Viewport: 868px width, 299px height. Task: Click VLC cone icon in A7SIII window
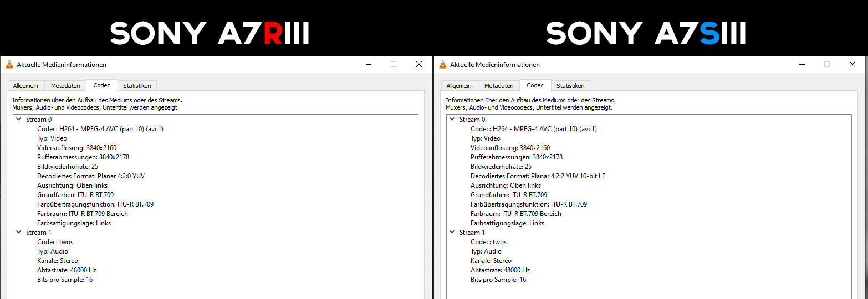pyautogui.click(x=442, y=65)
